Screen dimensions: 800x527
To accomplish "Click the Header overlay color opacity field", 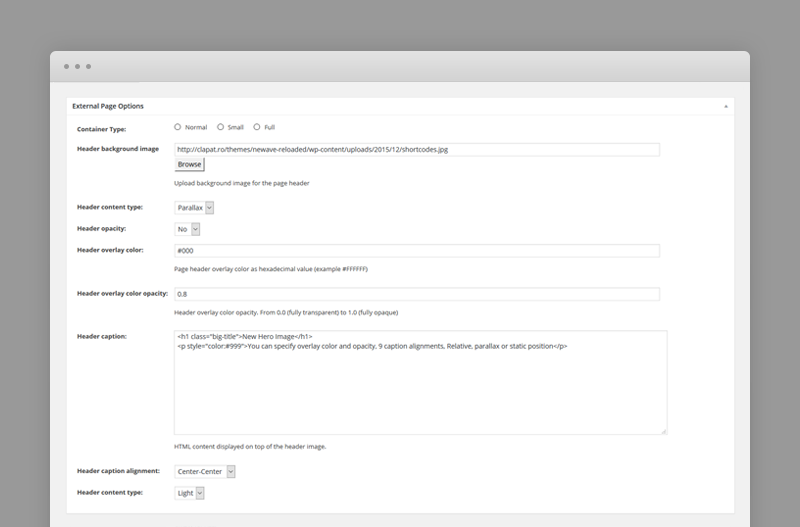I will pos(417,294).
